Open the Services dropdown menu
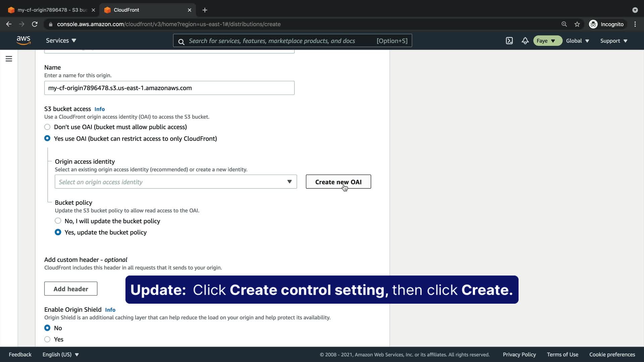644x362 pixels. (61, 41)
